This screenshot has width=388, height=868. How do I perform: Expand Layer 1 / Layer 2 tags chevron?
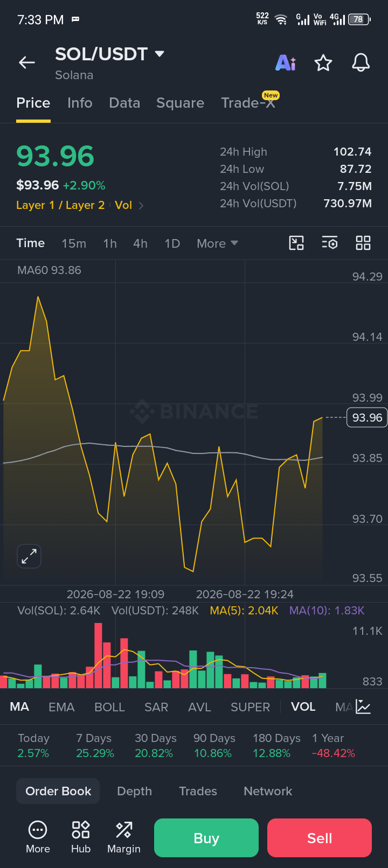[141, 205]
